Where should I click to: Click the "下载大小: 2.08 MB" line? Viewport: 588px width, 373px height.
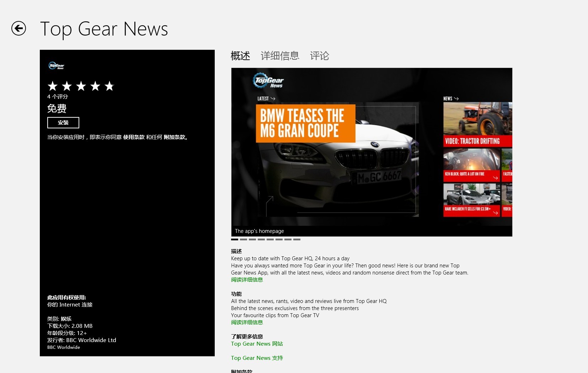70,326
